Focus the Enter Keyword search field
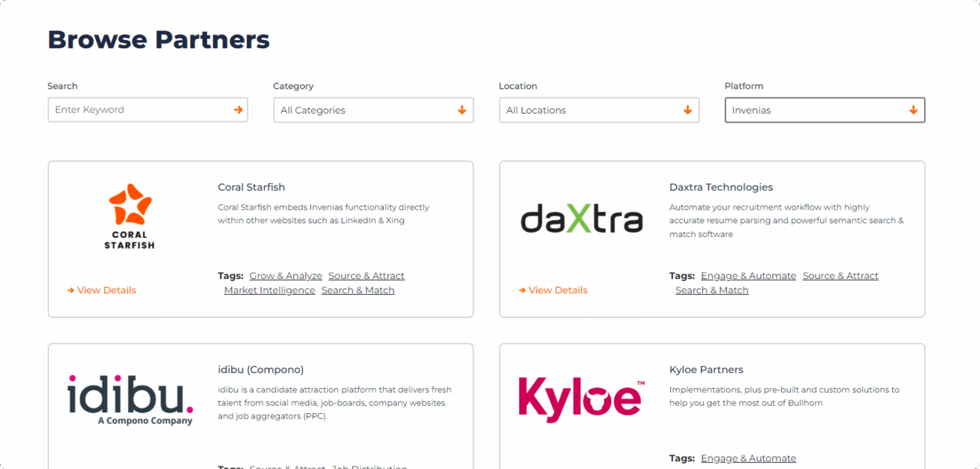The height and width of the screenshot is (469, 980). (x=148, y=110)
